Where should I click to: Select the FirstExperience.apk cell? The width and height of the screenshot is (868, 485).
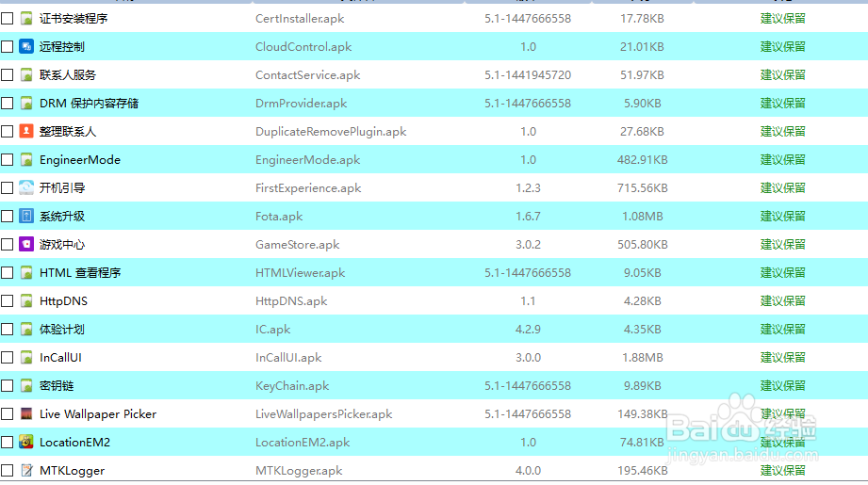click(308, 188)
